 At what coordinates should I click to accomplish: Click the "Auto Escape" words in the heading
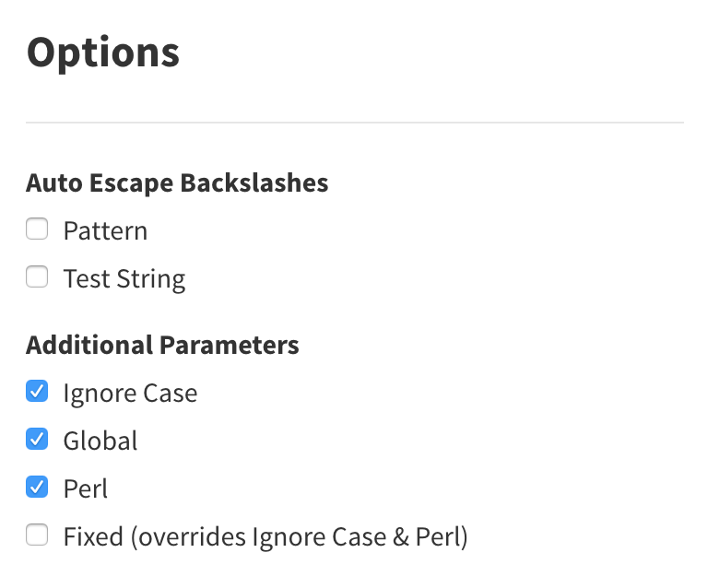click(x=100, y=182)
